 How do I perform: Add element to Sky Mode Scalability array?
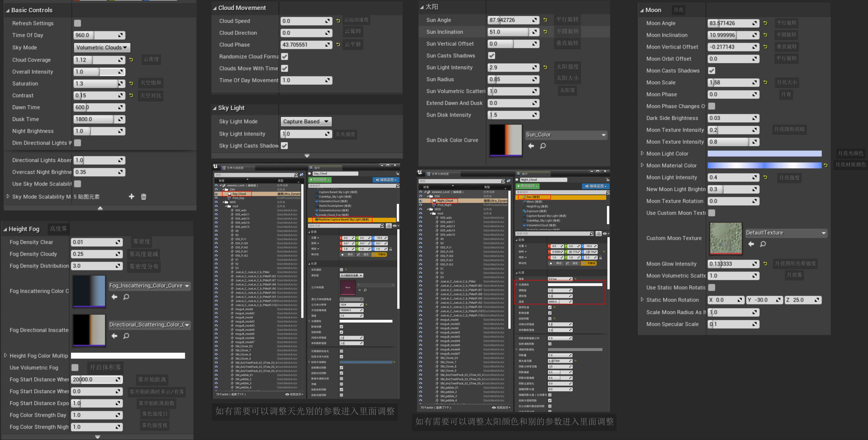click(x=131, y=197)
